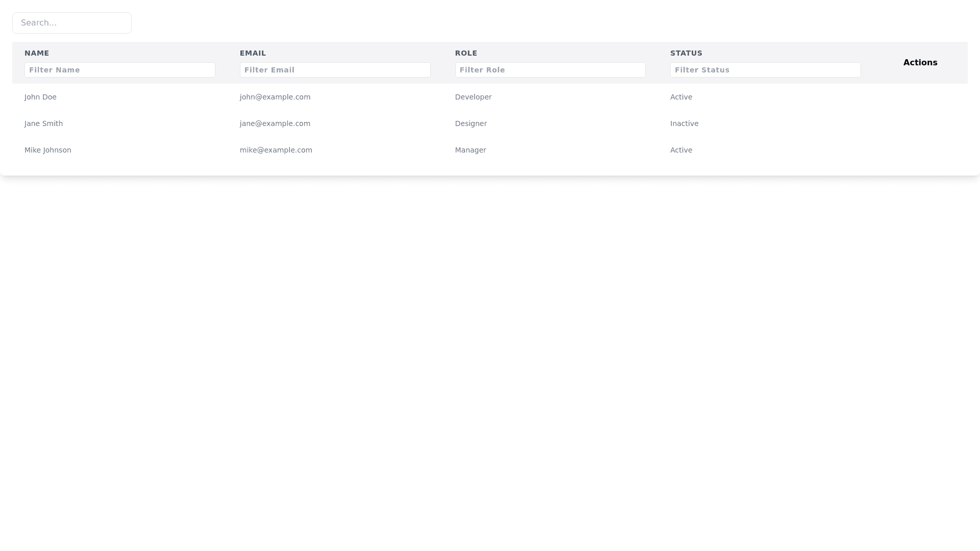Focus the Filter Status input
Viewport: 980px width, 551px height.
765,70
